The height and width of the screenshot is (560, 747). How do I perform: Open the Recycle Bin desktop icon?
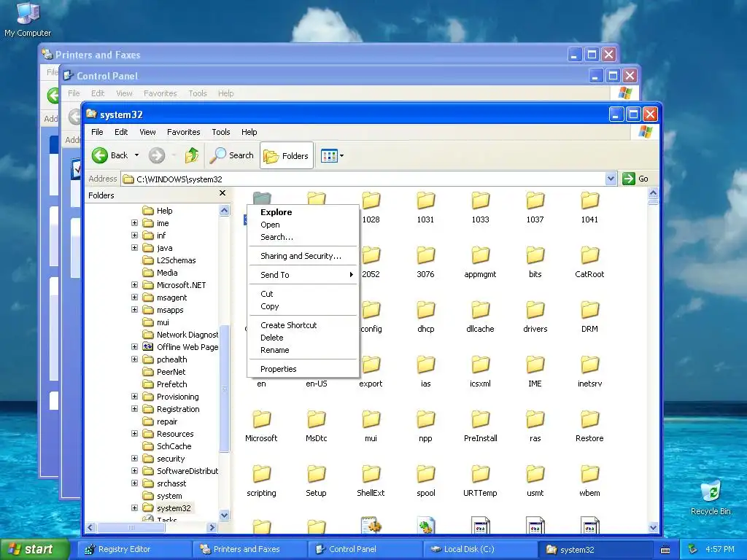coord(711,498)
